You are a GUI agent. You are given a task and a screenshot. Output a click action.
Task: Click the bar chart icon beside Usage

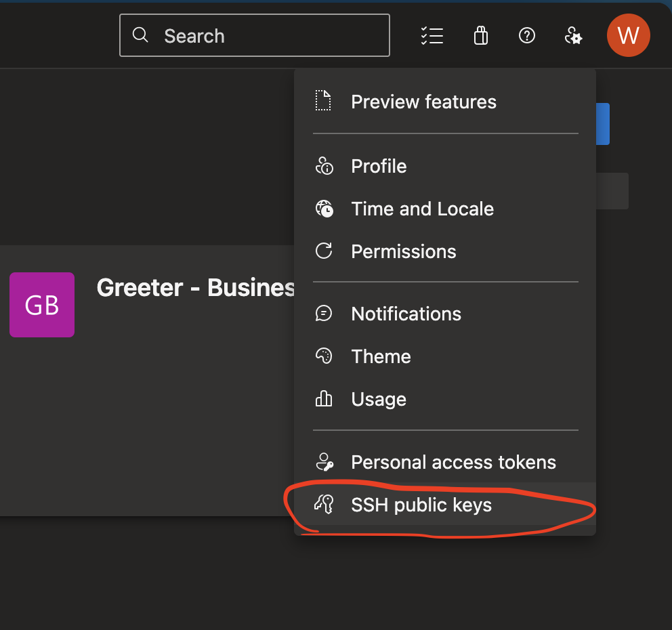tap(324, 399)
